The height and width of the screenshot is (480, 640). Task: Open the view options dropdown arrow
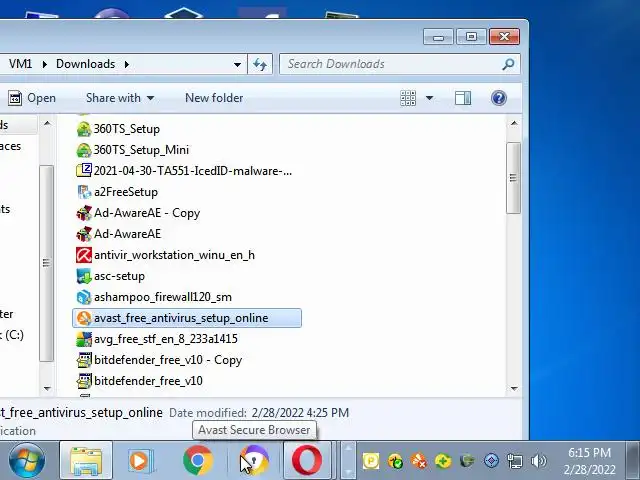429,98
